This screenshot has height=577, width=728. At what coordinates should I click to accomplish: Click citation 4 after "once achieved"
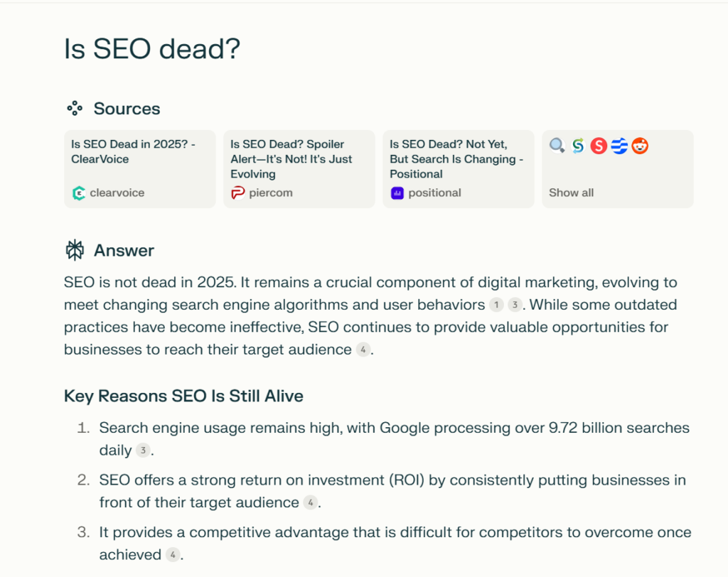pyautogui.click(x=173, y=555)
